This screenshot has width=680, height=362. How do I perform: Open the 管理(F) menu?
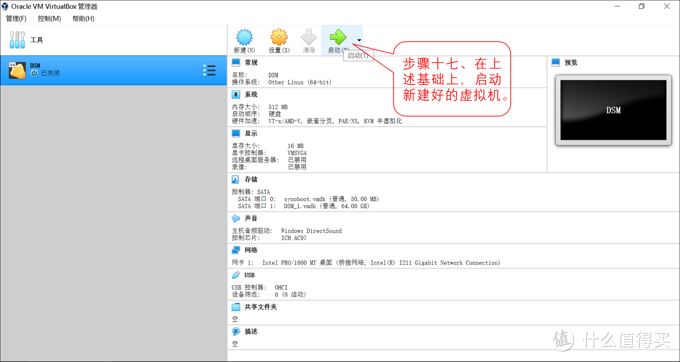pos(16,19)
